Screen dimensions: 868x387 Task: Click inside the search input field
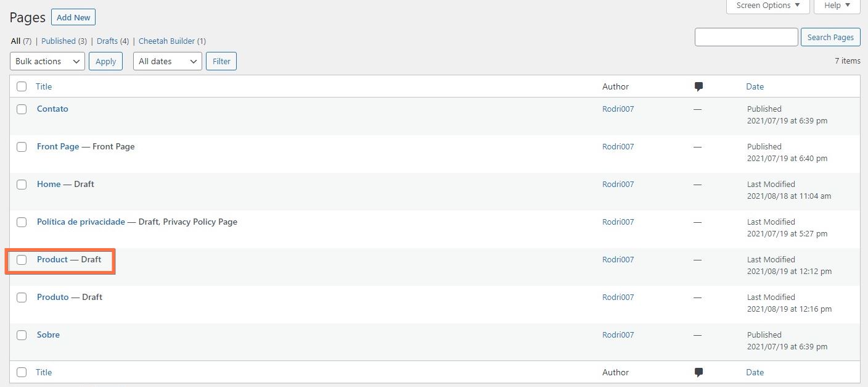(746, 37)
